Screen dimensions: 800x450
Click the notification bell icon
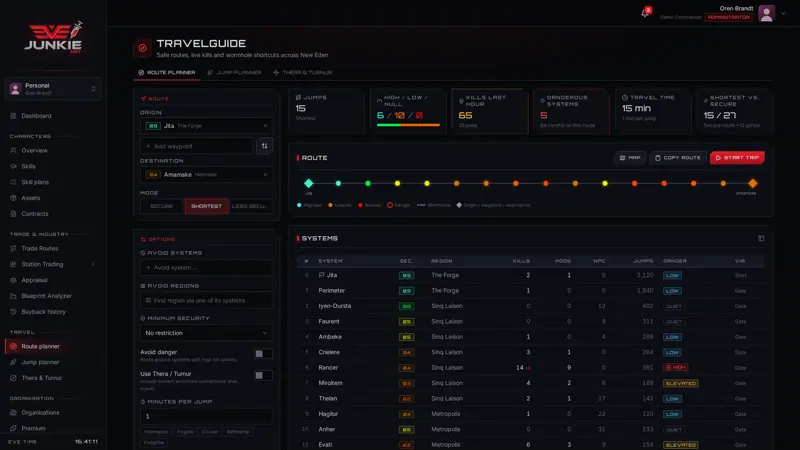click(645, 13)
